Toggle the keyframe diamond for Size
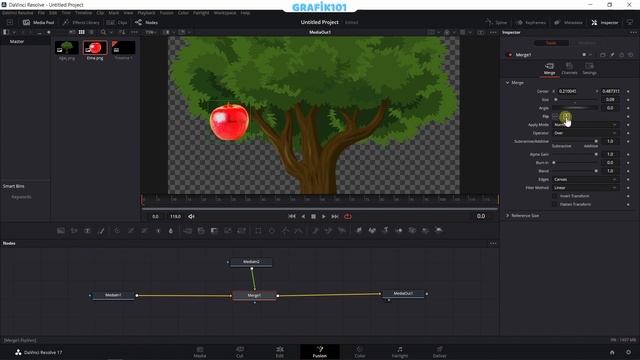 (x=628, y=100)
